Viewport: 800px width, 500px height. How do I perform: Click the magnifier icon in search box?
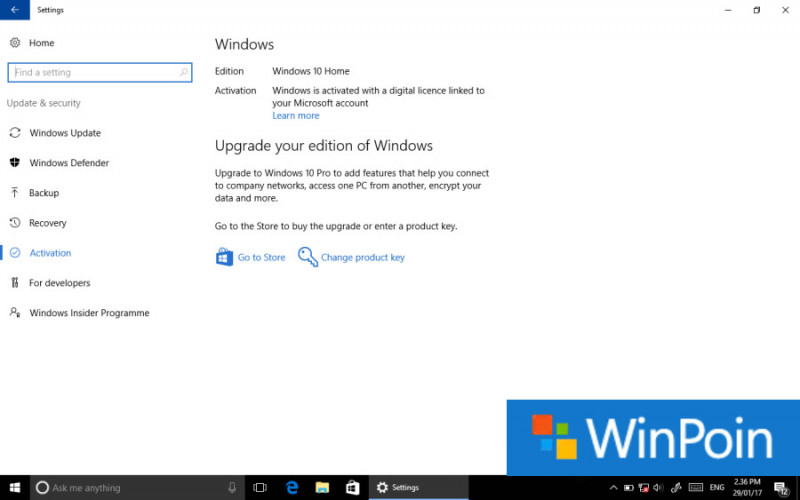pos(184,72)
